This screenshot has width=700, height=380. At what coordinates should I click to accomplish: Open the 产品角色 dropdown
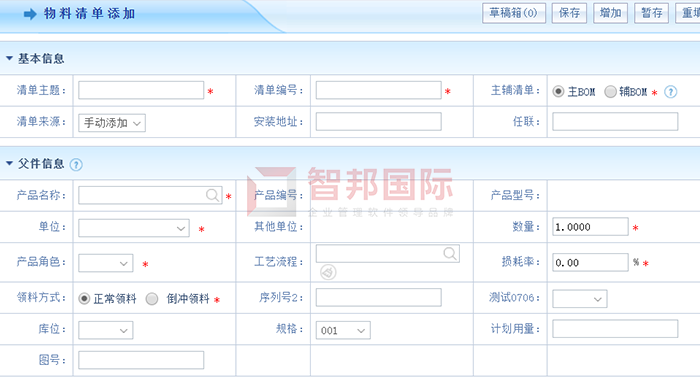coord(106,263)
